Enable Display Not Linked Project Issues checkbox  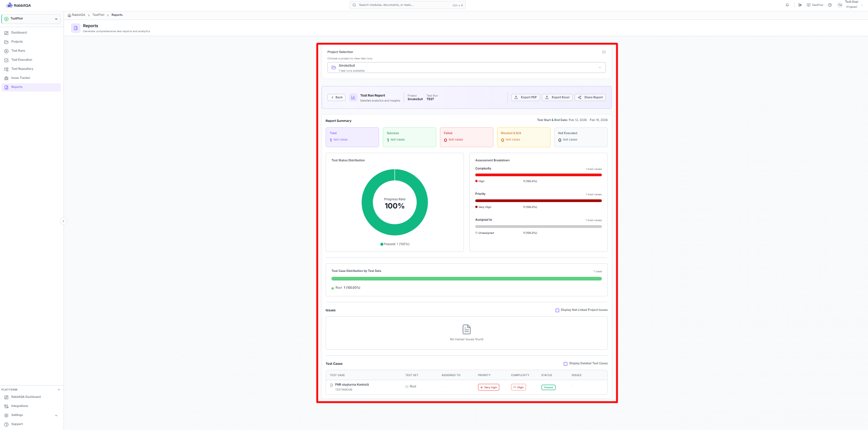(557, 310)
